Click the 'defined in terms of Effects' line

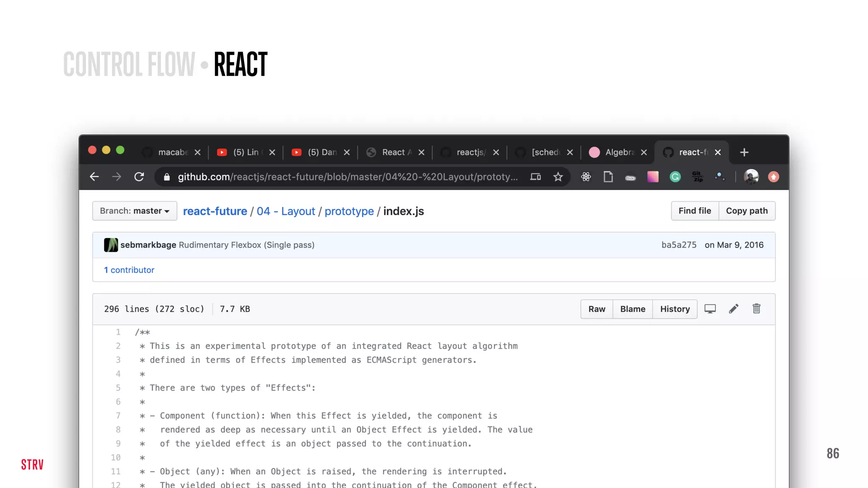[309, 360]
